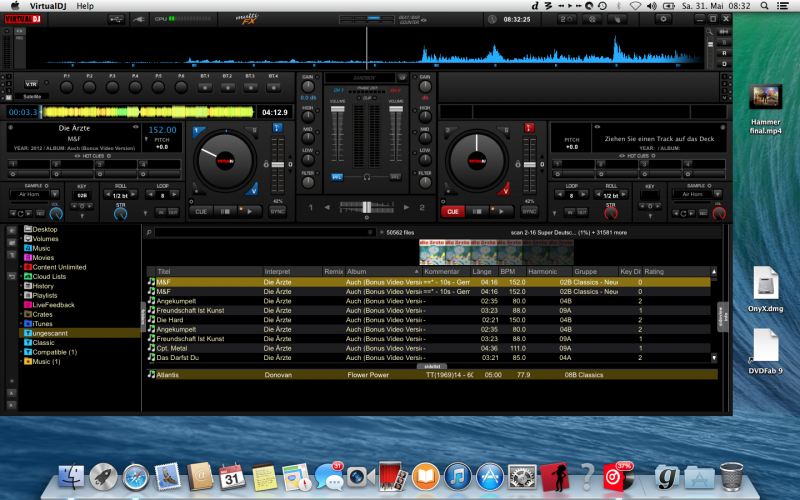Click the crossfader handle

(366, 207)
